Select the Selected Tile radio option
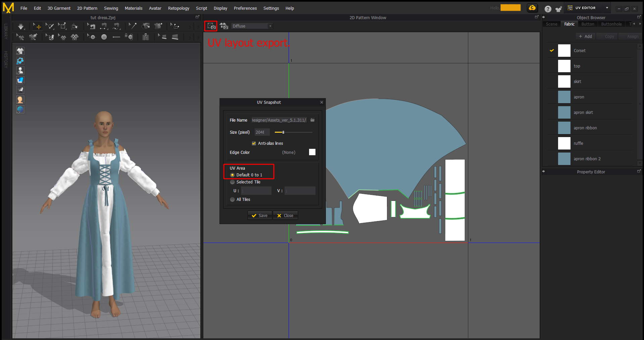The height and width of the screenshot is (340, 644). 232,182
